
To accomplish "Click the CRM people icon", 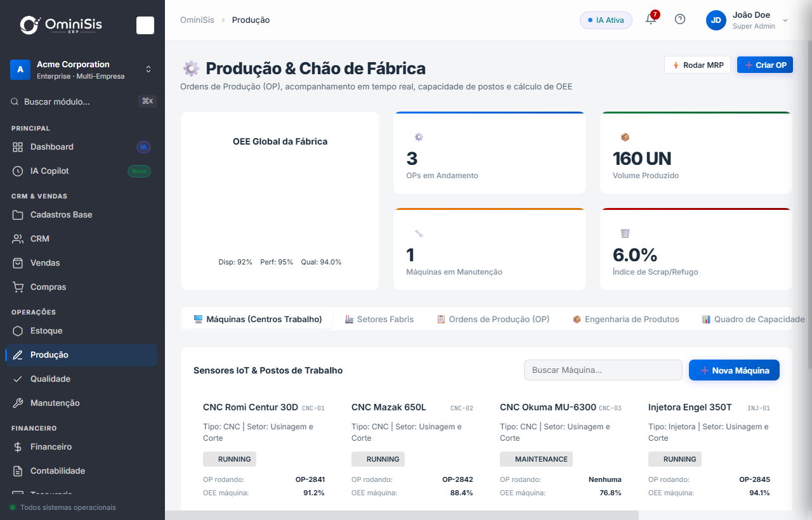I will [x=18, y=239].
